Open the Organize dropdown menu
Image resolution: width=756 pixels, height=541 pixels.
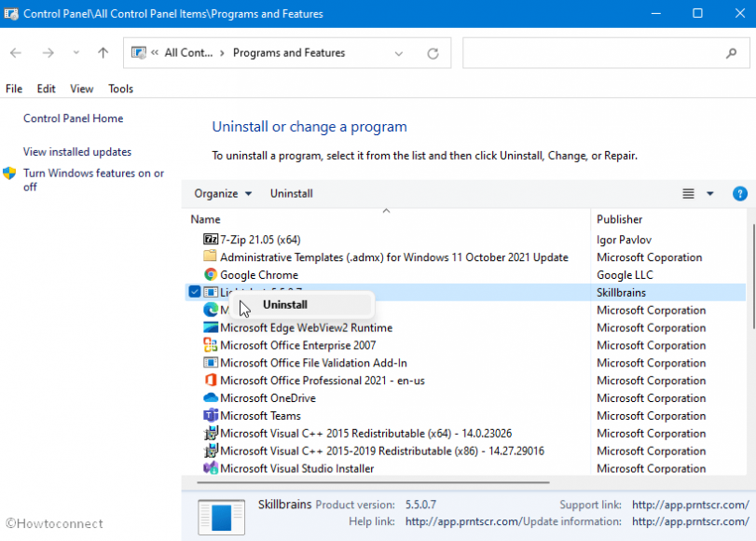click(x=222, y=193)
